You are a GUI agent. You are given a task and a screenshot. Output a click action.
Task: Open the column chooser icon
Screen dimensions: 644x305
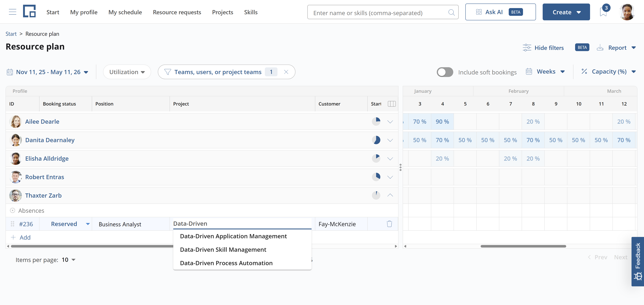click(x=392, y=104)
